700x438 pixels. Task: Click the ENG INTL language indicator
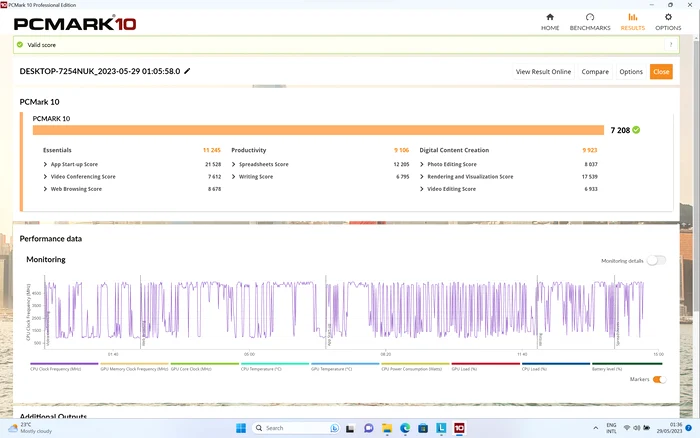point(611,428)
